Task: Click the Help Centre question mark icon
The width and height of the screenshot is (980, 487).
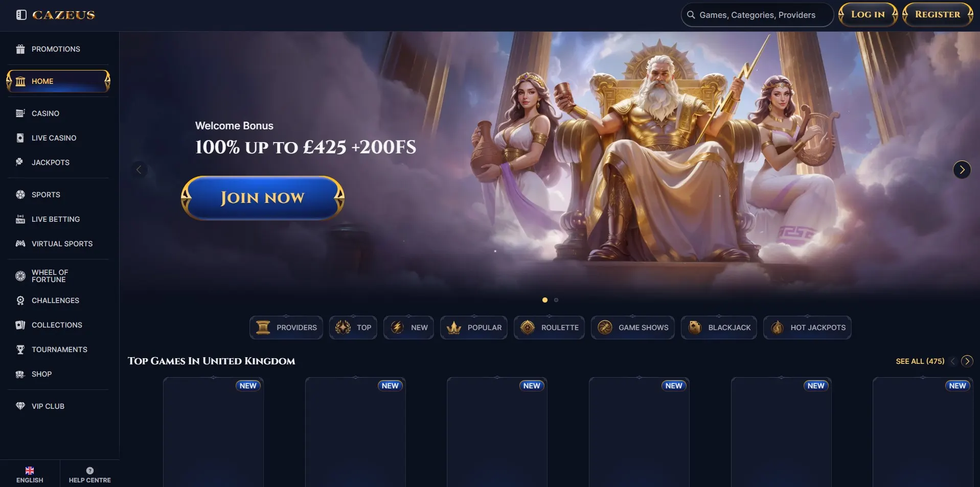Action: (x=90, y=471)
